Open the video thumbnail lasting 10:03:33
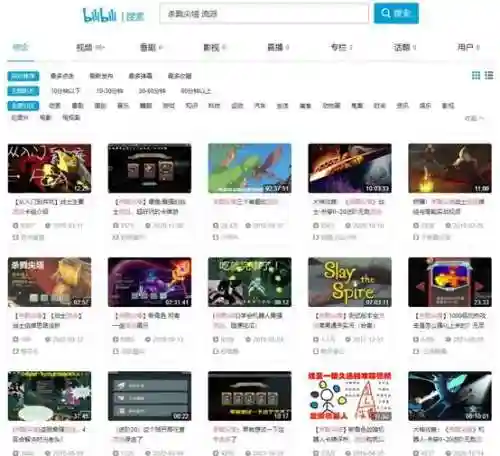This screenshot has width=500, height=456. point(350,168)
